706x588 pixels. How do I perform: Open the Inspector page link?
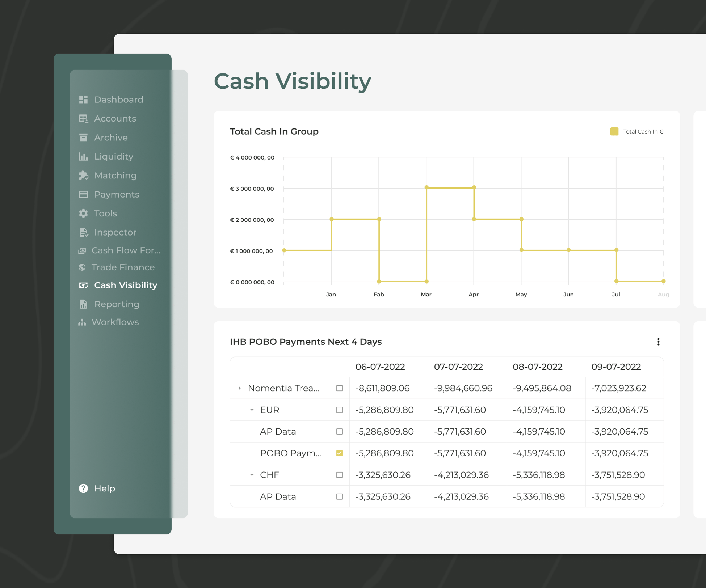pyautogui.click(x=115, y=232)
